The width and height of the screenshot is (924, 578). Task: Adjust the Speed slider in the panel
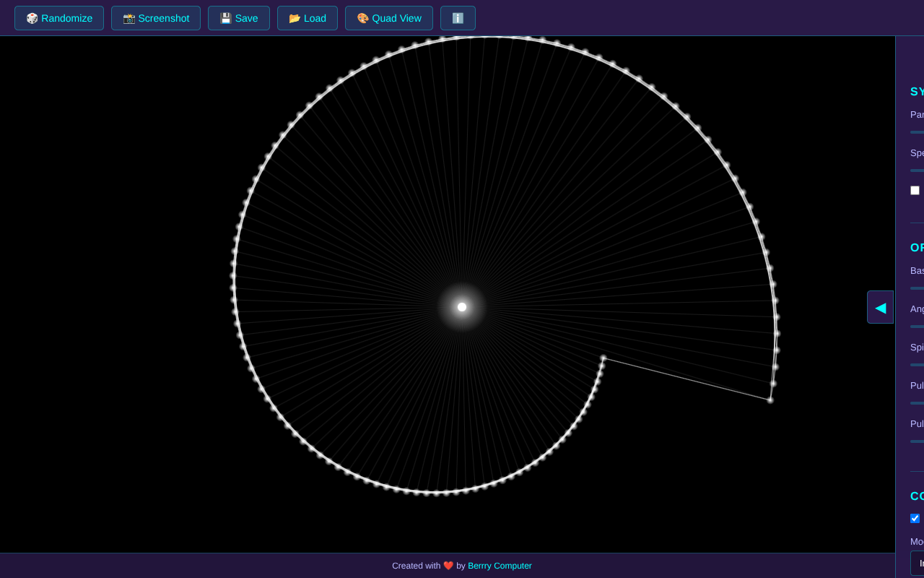point(917,171)
